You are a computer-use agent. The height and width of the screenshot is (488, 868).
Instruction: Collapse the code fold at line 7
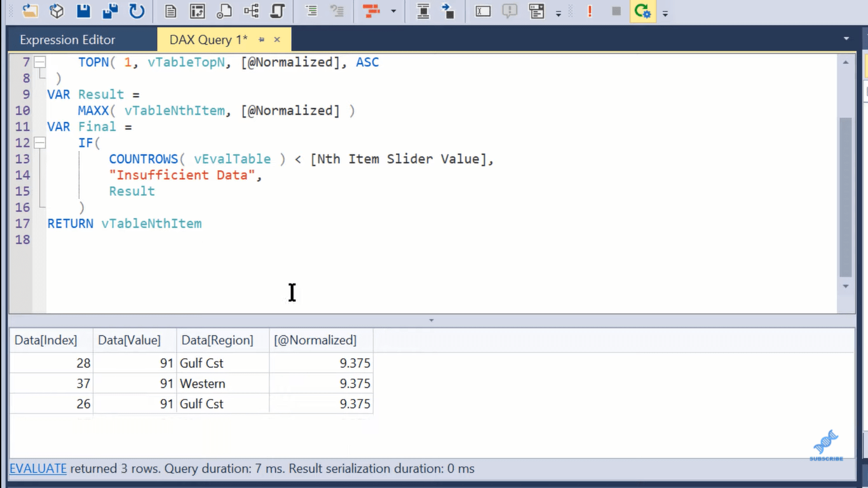click(x=39, y=62)
